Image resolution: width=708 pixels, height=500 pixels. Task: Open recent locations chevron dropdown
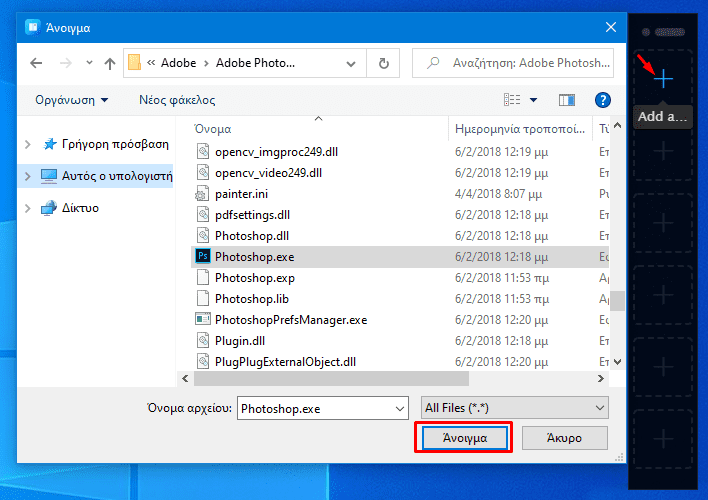click(89, 63)
